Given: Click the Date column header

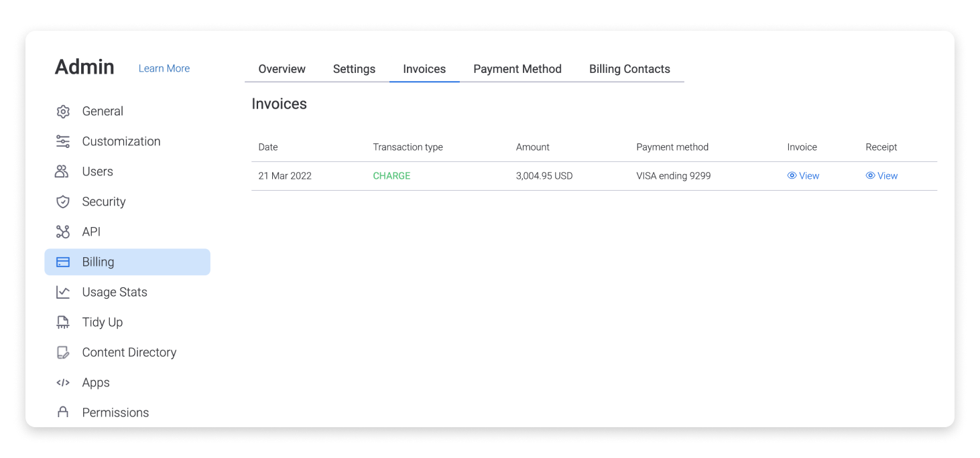Looking at the screenshot, I should (x=268, y=147).
